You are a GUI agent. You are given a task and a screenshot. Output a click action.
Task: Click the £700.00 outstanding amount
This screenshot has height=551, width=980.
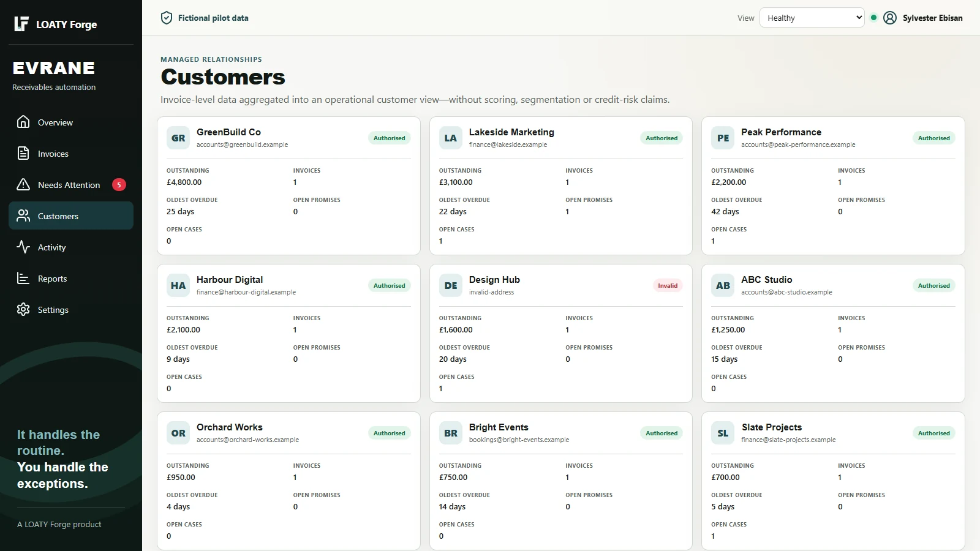[x=725, y=477]
